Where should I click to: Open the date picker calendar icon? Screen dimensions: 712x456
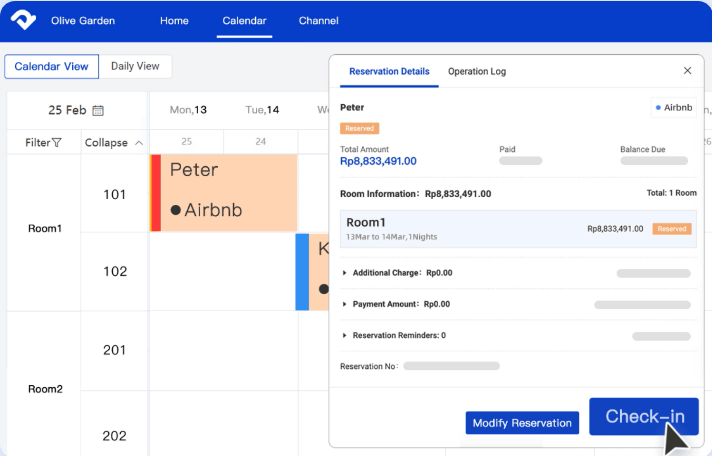pos(98,110)
